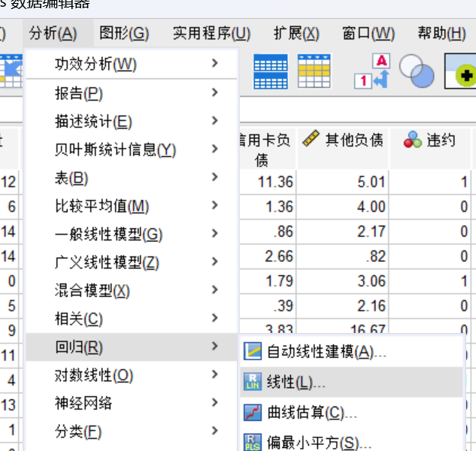Expand the 广义线性模型(Z) submenu
This screenshot has width=476, height=451.
click(x=131, y=262)
